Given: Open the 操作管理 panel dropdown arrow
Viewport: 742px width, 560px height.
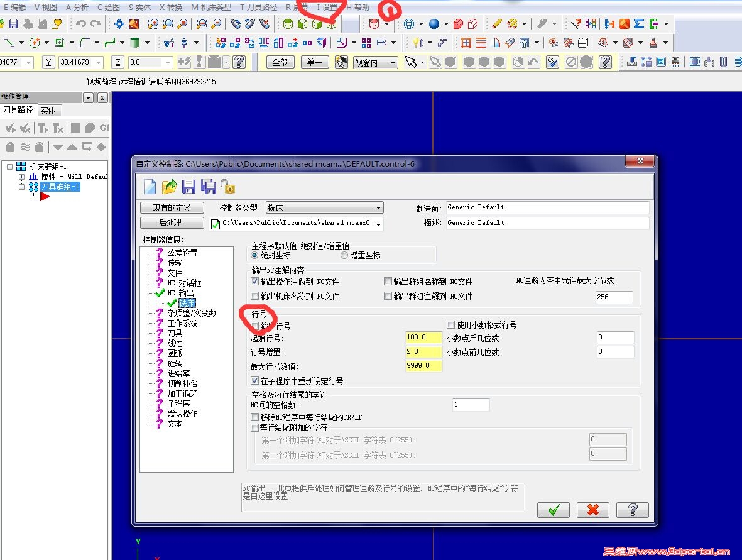Looking at the screenshot, I should 88,97.
